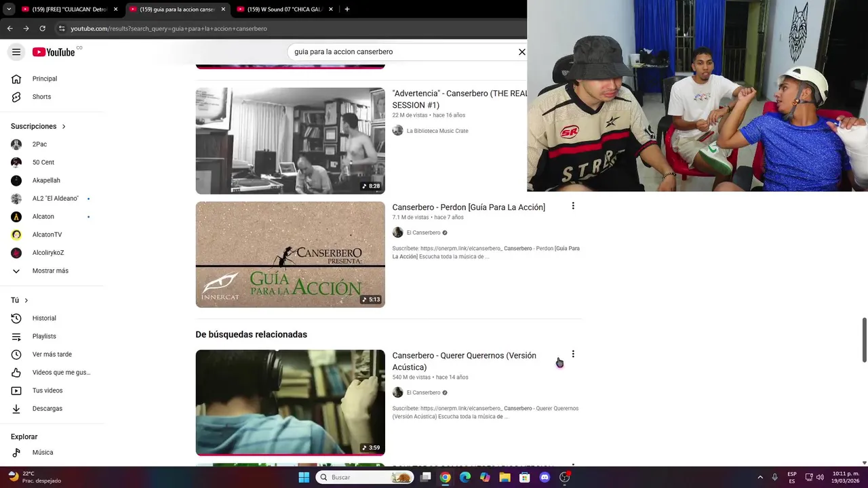Go forward in browser history
Viewport: 868px width, 488px height.
26,28
